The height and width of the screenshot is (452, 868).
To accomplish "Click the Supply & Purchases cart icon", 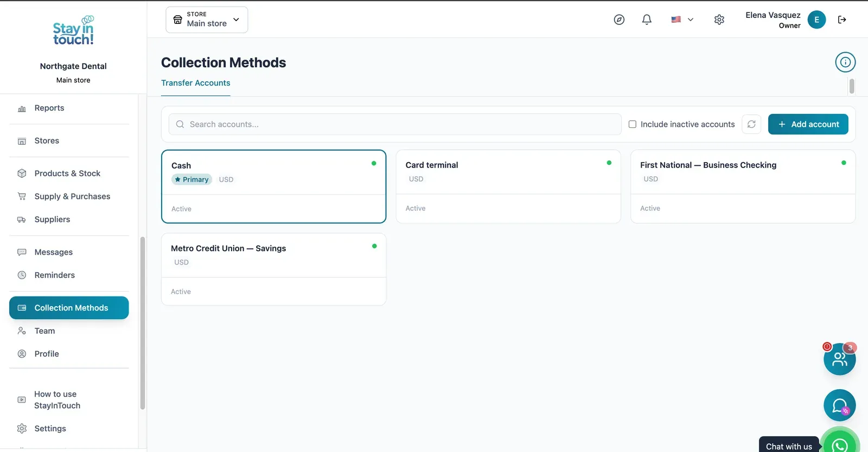I will 22,196.
